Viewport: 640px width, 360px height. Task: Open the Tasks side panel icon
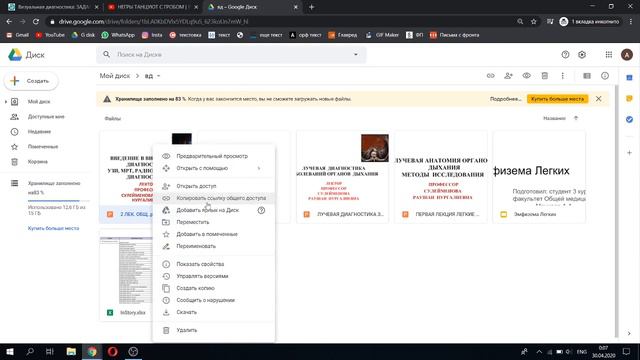click(629, 119)
